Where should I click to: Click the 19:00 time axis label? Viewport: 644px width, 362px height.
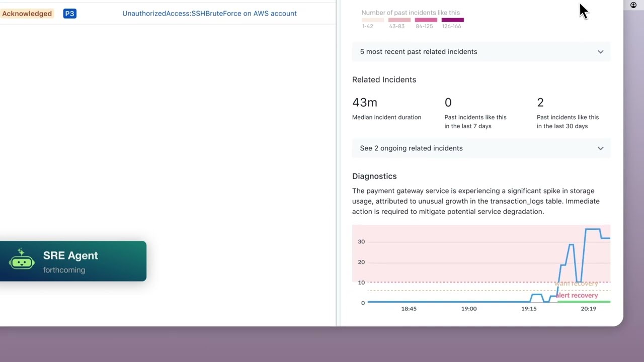point(469,309)
